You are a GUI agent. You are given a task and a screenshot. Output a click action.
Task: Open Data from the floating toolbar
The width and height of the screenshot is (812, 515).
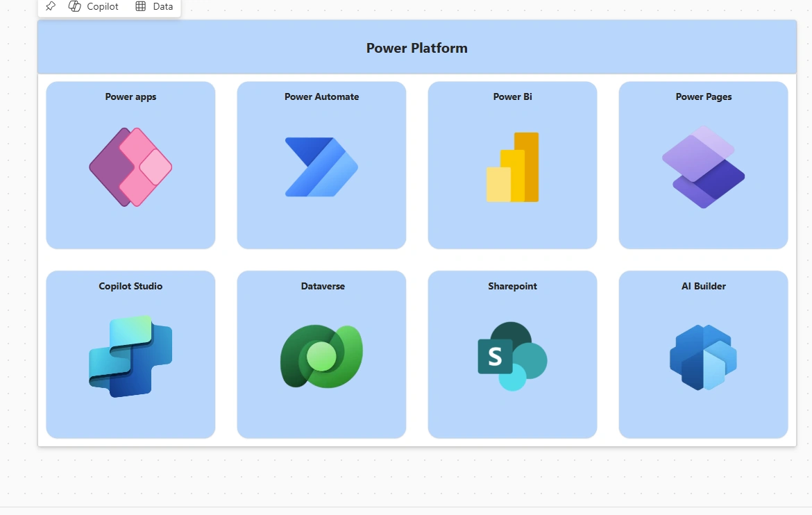point(154,6)
